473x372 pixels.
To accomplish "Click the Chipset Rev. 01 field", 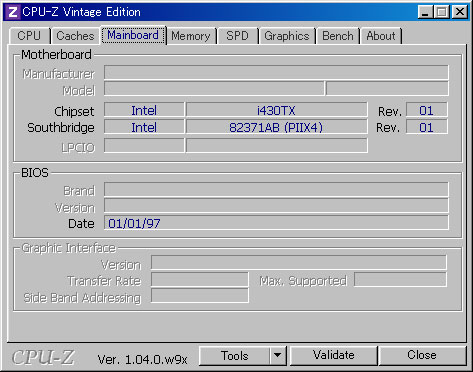I will (x=427, y=110).
